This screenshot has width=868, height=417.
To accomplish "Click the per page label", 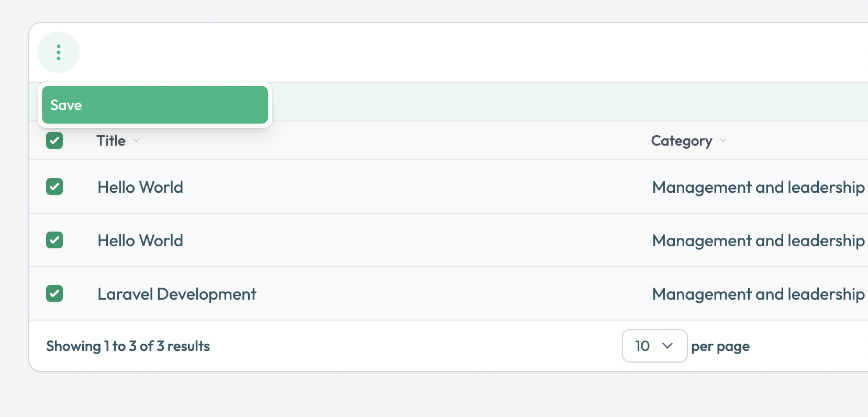I will click(720, 346).
